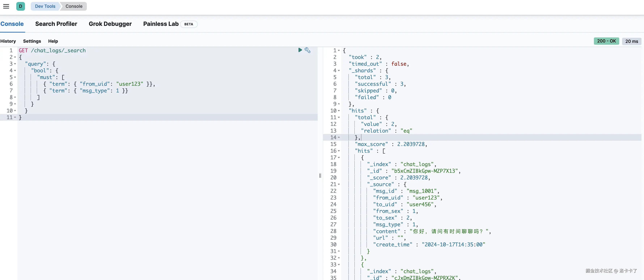The height and width of the screenshot is (280, 644).
Task: Click the "url" : "" line
Action: pyautogui.click(x=389, y=238)
